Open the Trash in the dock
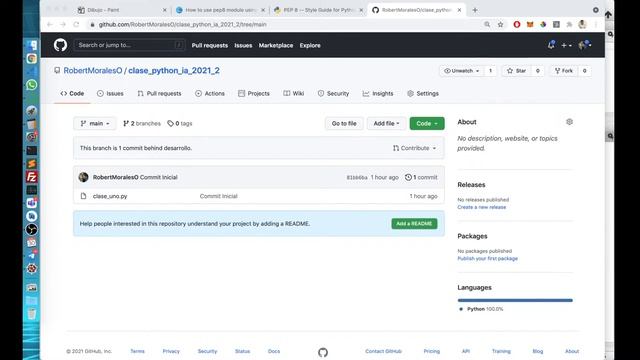The width and height of the screenshot is (640, 360). coord(31,313)
